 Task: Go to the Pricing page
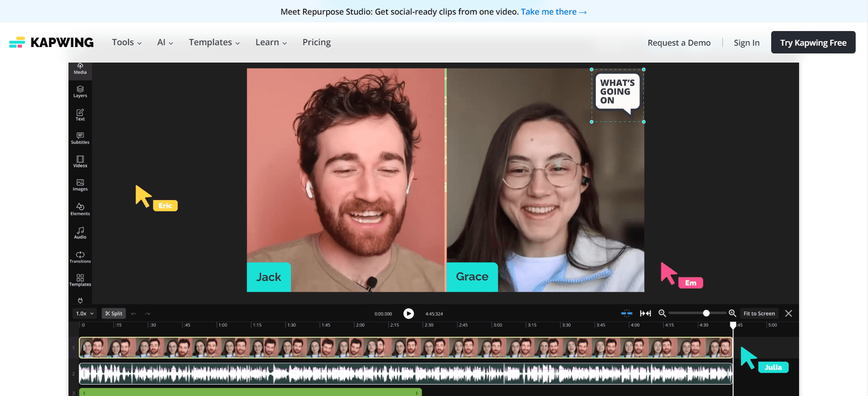(316, 42)
